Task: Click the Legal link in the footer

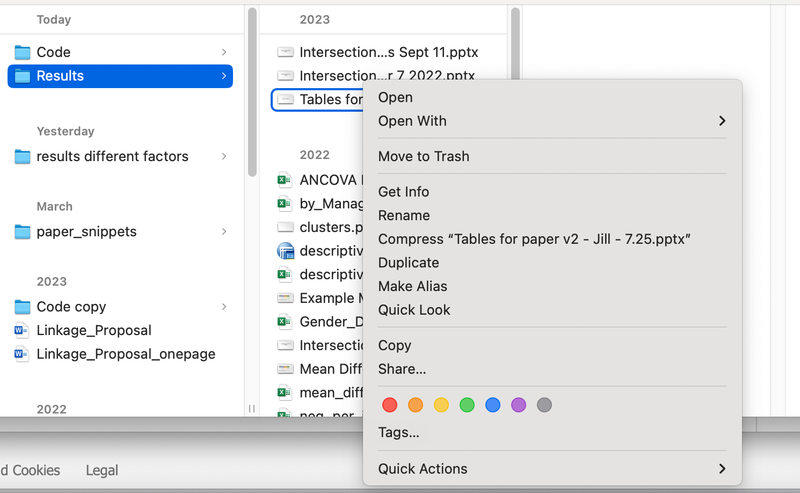Action: point(102,470)
